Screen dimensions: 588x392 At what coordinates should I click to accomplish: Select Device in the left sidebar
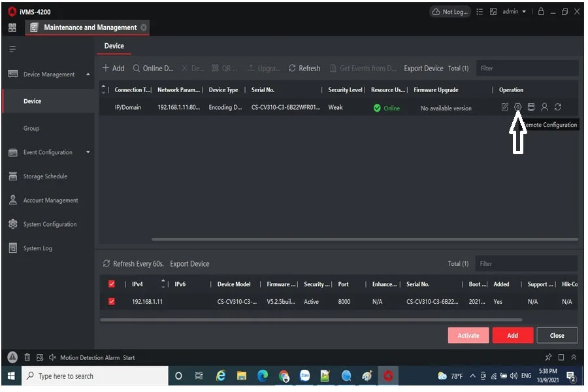48,101
